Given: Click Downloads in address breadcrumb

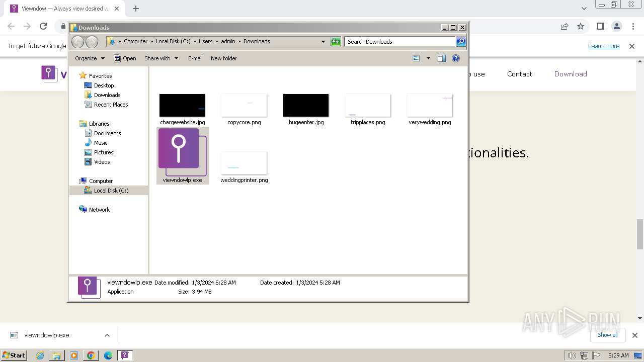Looking at the screenshot, I should [257, 42].
